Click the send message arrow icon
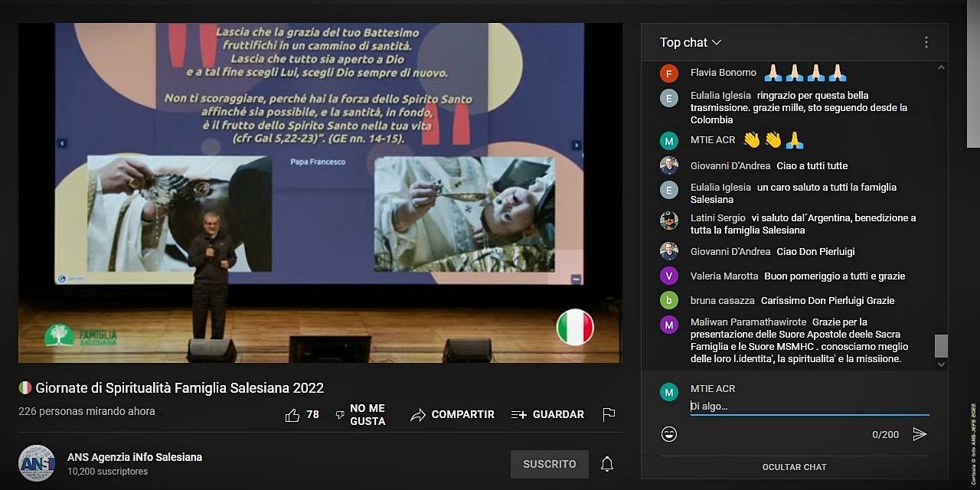Viewport: 980px width, 490px height. [x=920, y=434]
